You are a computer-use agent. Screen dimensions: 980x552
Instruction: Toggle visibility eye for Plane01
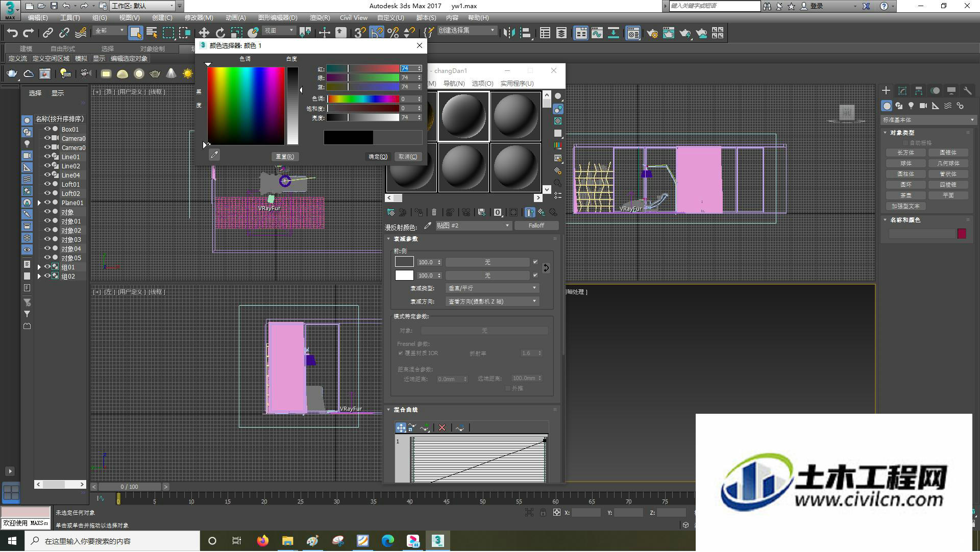tap(47, 203)
